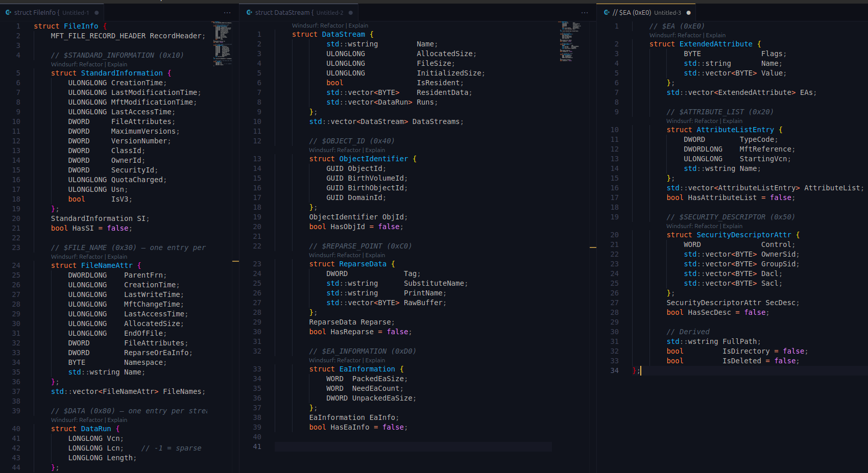Click line number 41 in Untitled-2 gutter

tap(257, 446)
